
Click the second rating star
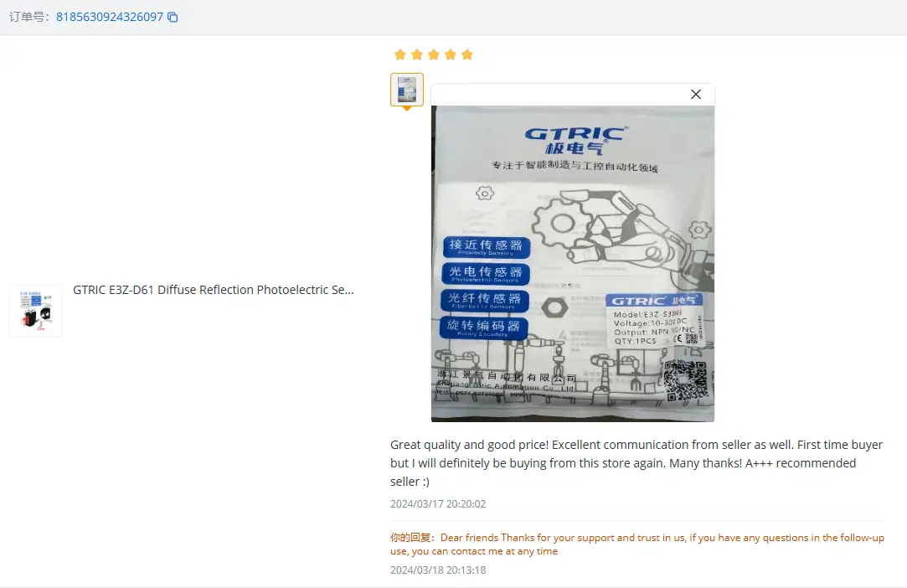417,54
